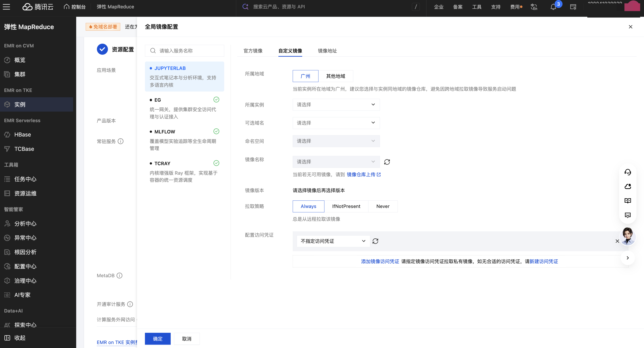Open the 所属实例 dropdown
Screen dimensions: 644x348
pyautogui.click(x=336, y=104)
